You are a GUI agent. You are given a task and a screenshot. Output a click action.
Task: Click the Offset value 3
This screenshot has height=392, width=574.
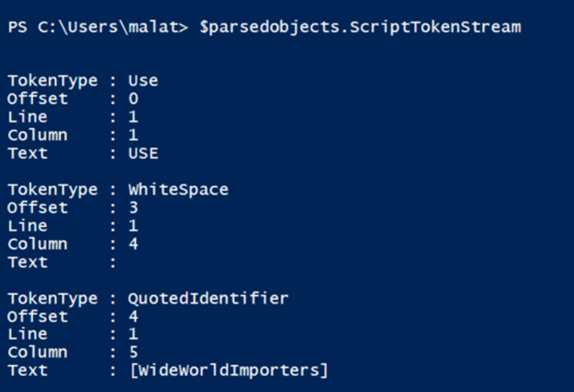[133, 208]
